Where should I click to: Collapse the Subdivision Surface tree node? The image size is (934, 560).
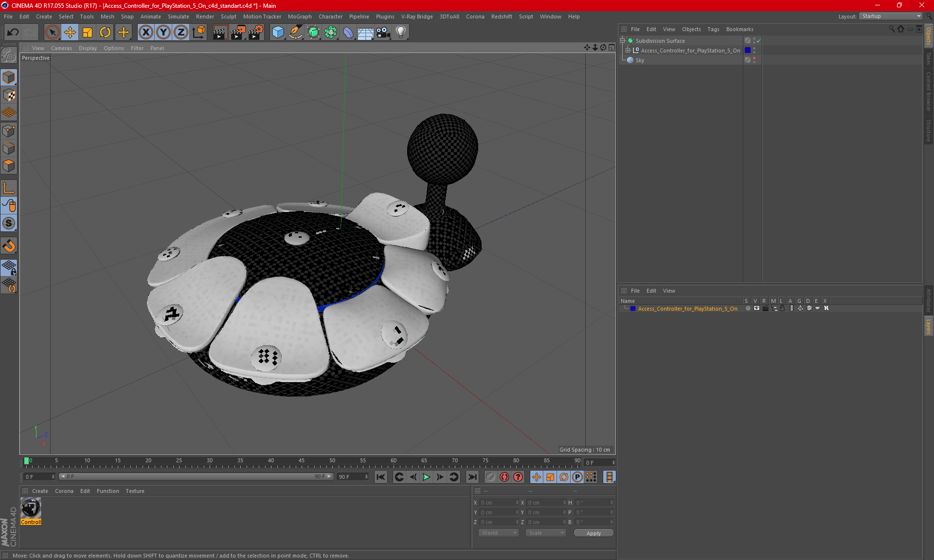point(623,41)
